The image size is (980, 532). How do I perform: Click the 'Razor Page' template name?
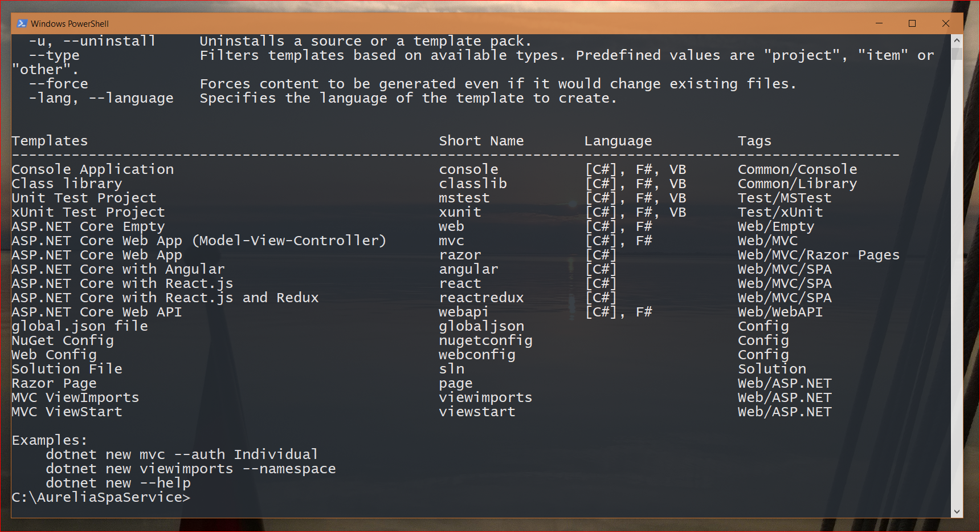[x=54, y=383]
